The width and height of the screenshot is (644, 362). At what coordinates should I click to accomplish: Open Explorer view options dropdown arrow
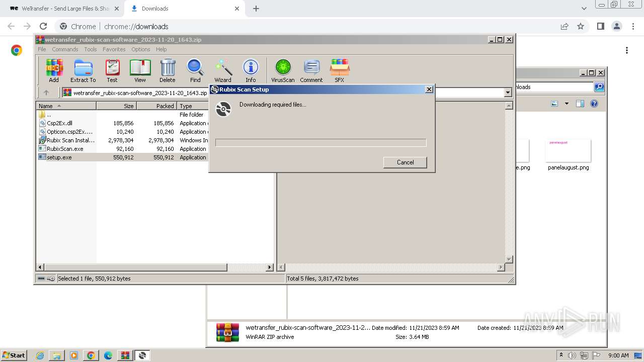point(567,104)
